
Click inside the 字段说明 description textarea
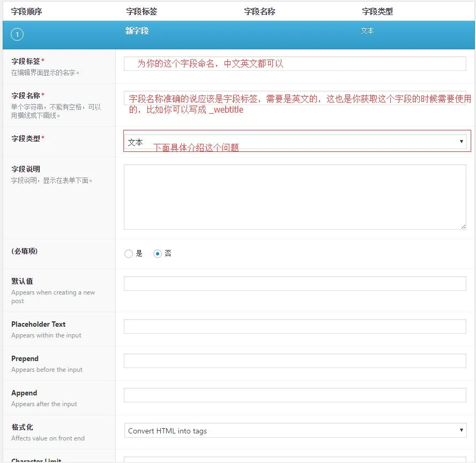coord(295,197)
